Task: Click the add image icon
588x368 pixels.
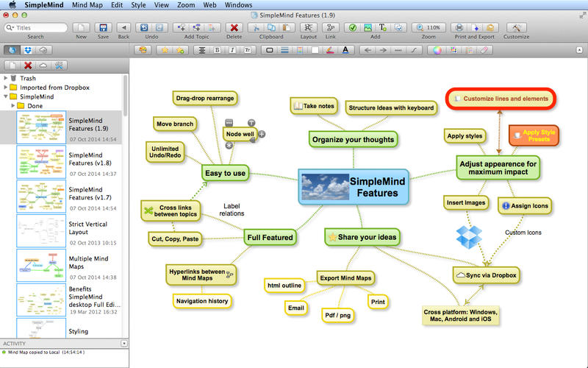Action: [x=367, y=27]
